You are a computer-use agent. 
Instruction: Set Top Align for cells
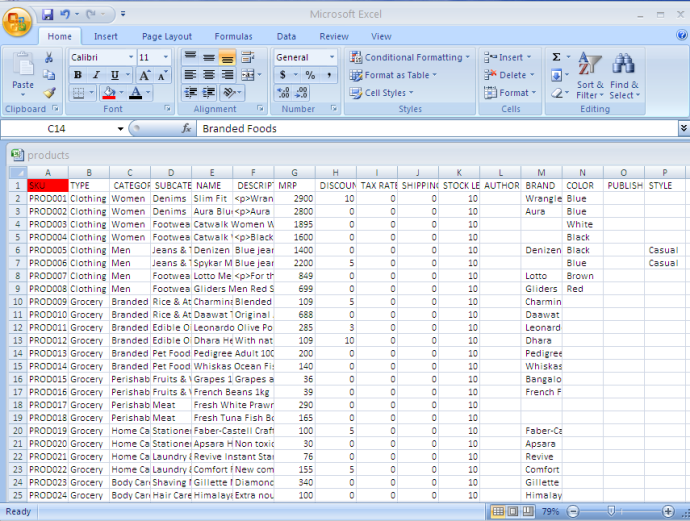[x=190, y=57]
